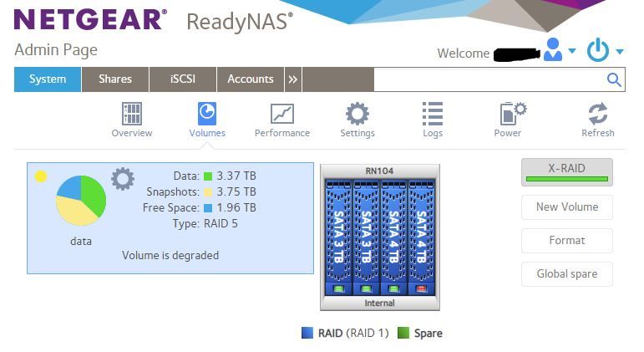Viewport: 644px width, 352px height.
Task: Expand the user profile dropdown arrow
Action: [572, 52]
